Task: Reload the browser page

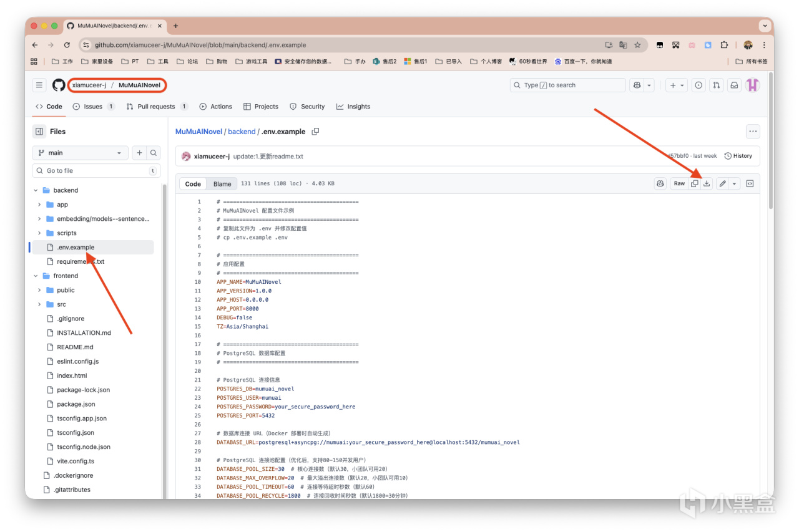Action: 67,45
